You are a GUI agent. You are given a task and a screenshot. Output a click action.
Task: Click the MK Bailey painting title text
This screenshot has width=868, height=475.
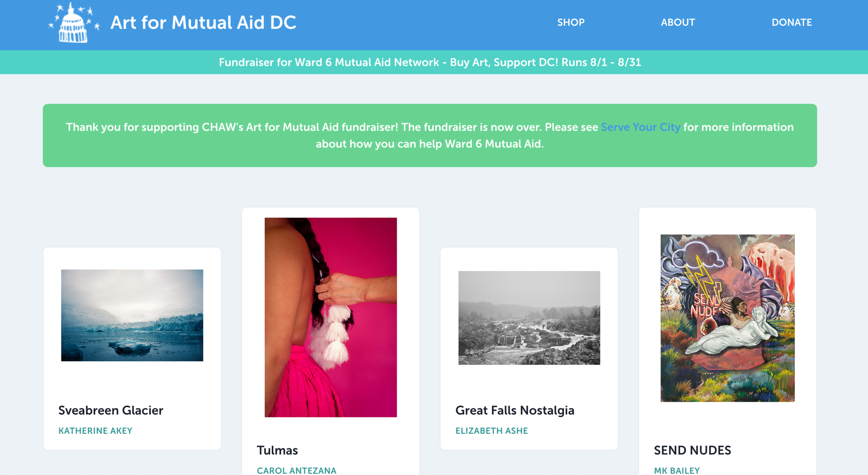(x=692, y=450)
